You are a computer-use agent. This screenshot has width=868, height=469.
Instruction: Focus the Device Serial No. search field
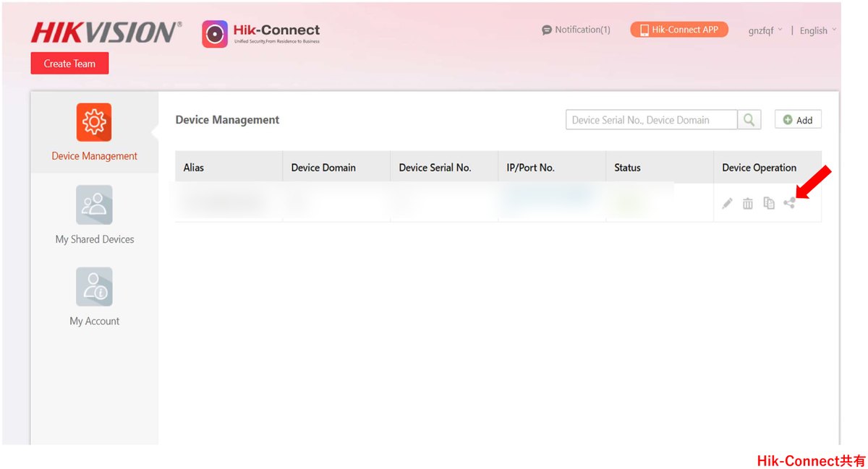(651, 120)
